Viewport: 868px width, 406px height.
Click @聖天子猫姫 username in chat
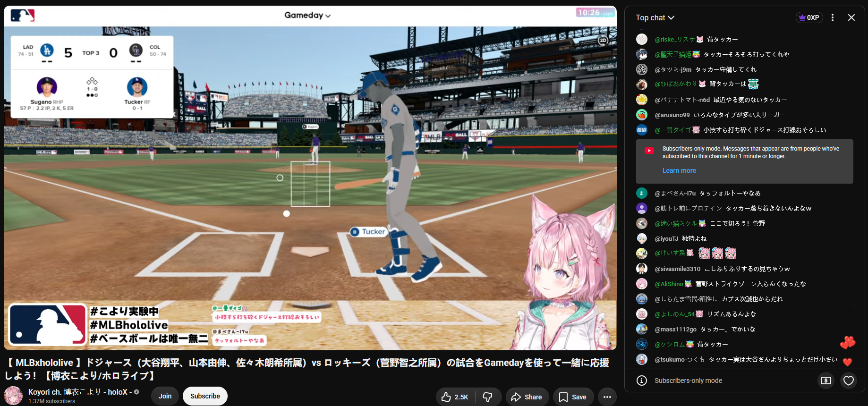point(673,54)
